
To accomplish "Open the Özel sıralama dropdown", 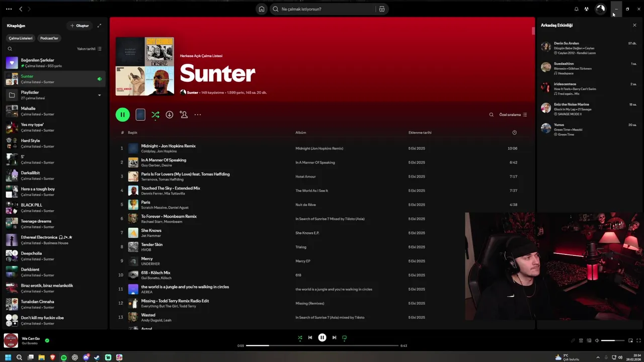I will pyautogui.click(x=513, y=115).
